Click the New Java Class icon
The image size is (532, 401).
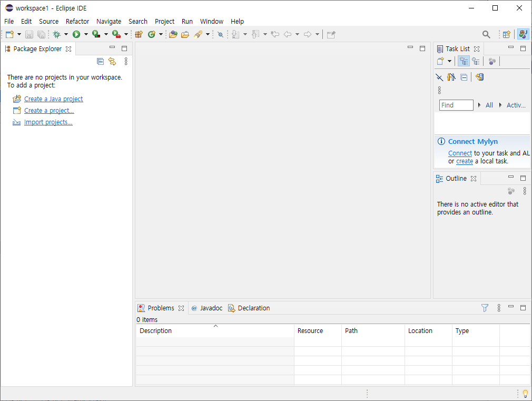[x=151, y=34]
